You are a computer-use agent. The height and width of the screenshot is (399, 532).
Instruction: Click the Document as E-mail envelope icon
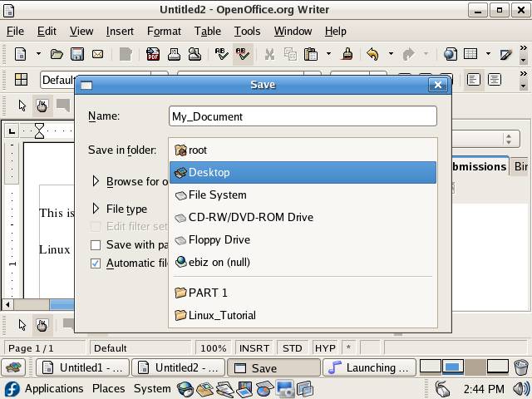click(97, 55)
